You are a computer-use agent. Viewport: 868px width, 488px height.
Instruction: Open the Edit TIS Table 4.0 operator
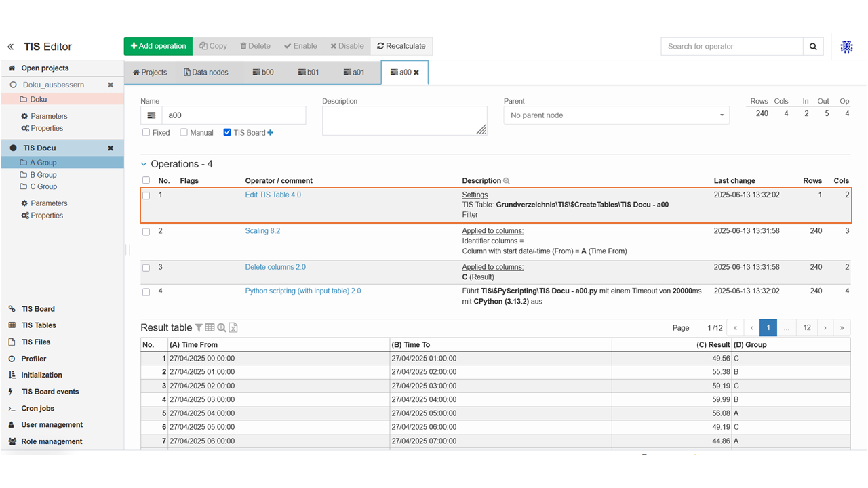pos(273,195)
